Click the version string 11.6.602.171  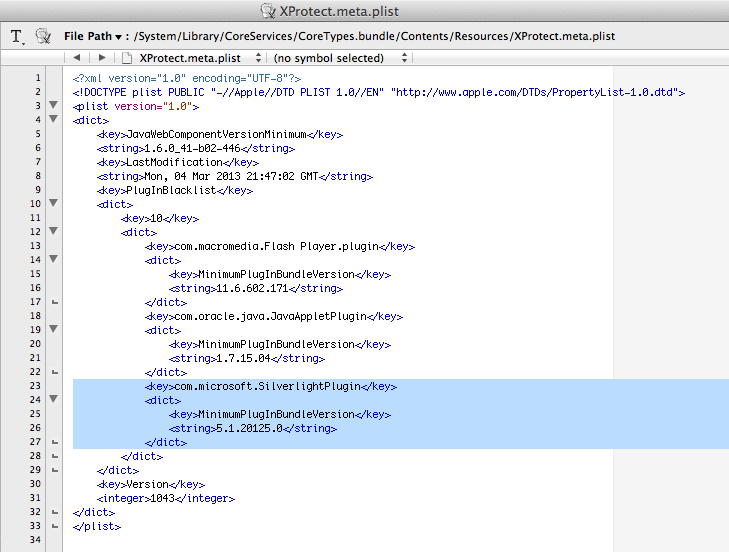coord(256,288)
